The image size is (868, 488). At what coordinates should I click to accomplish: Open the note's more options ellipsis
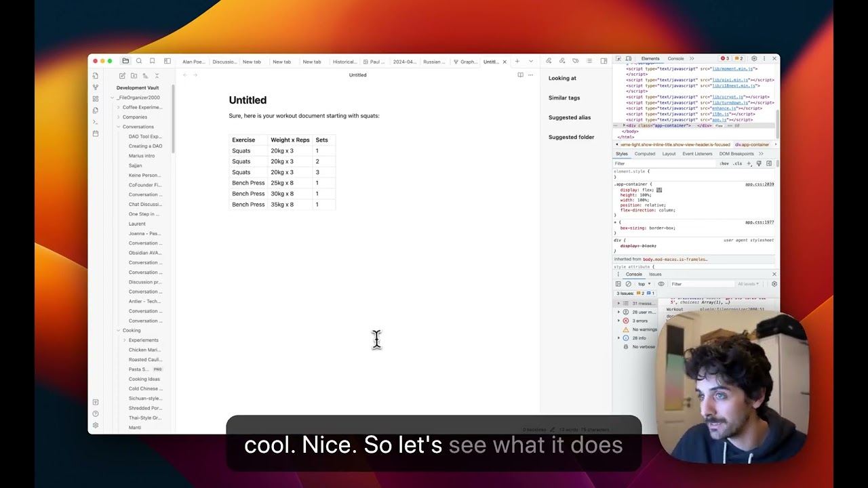(x=530, y=75)
